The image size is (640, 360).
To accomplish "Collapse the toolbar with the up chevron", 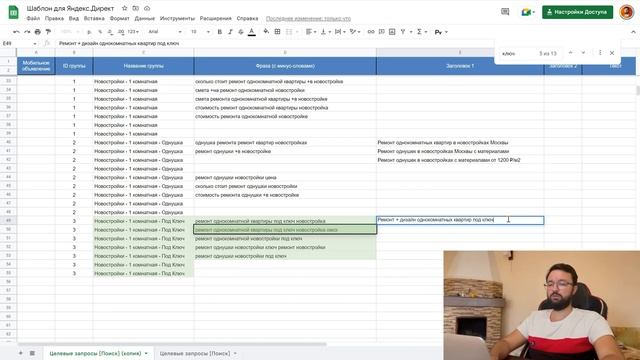I will point(633,32).
